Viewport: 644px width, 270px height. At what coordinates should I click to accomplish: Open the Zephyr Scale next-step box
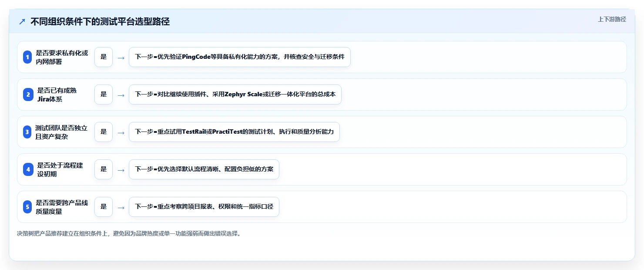tap(235, 94)
